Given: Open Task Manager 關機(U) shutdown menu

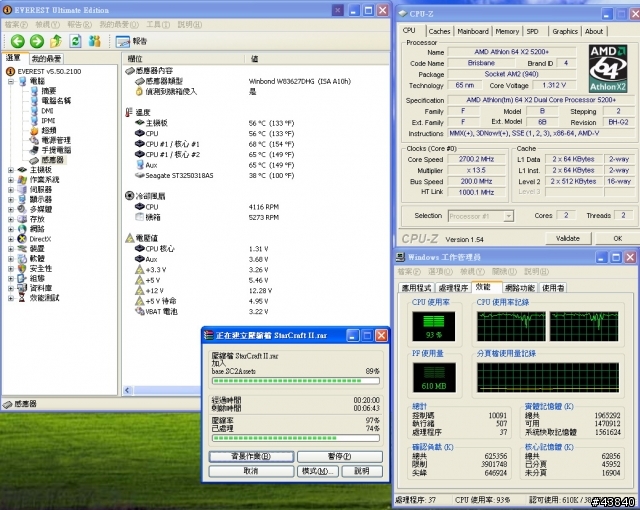Looking at the screenshot, I should (x=504, y=272).
